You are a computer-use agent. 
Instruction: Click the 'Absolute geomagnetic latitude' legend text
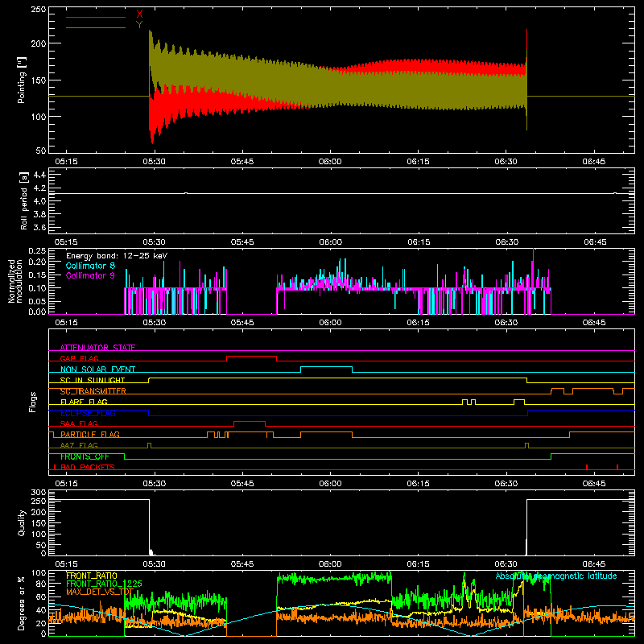pos(556,576)
